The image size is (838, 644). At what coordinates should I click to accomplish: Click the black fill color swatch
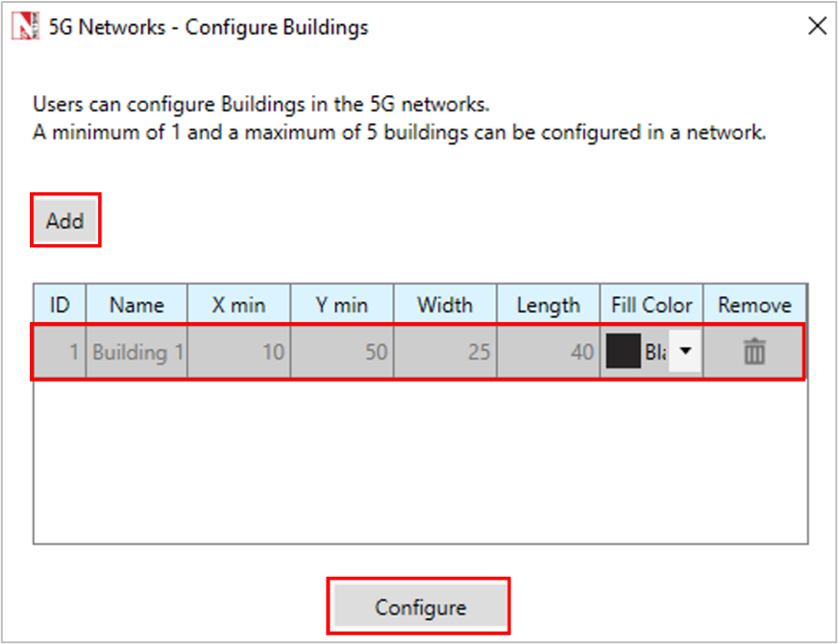coord(624,353)
